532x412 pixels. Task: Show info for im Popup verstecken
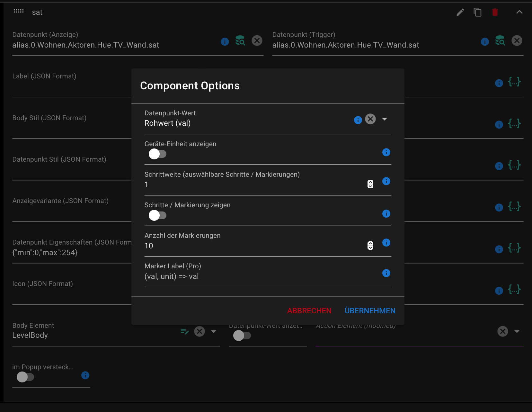click(x=85, y=375)
